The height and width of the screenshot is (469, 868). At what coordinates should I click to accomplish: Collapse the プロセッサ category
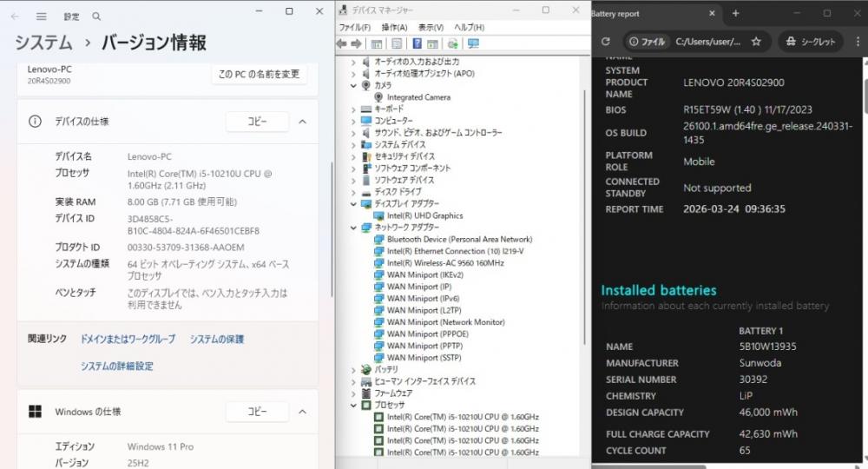354,406
